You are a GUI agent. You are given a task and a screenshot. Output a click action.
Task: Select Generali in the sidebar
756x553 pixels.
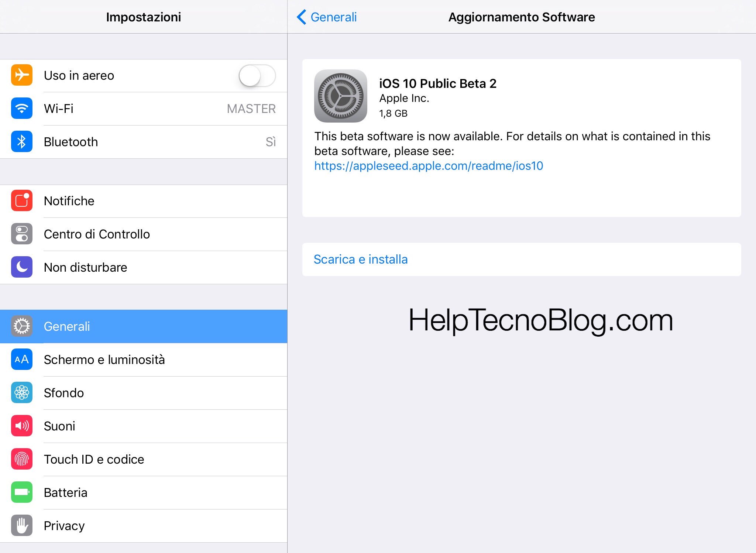coord(144,326)
